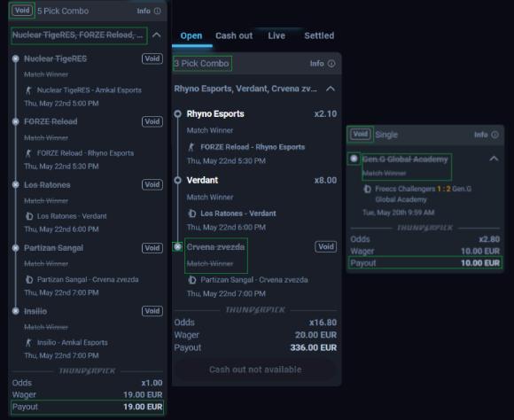This screenshot has height=420, width=514.
Task: Click Dota icon beside Partizan Sangal match in 3 Pick Combo
Action: 192,280
